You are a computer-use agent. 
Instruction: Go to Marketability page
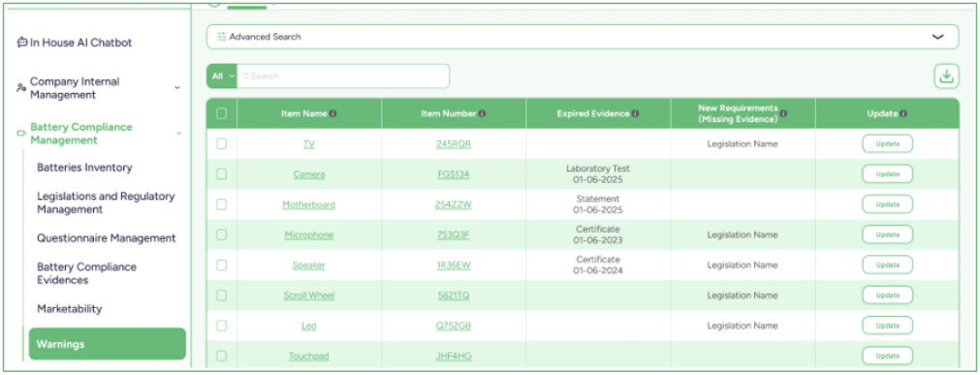70,309
